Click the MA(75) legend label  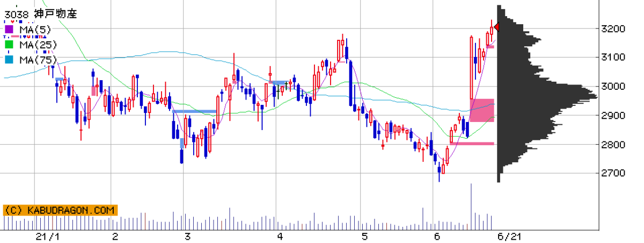[x=38, y=60]
